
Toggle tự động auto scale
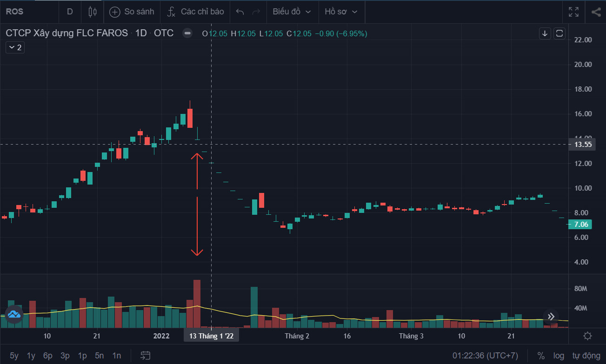point(585,356)
